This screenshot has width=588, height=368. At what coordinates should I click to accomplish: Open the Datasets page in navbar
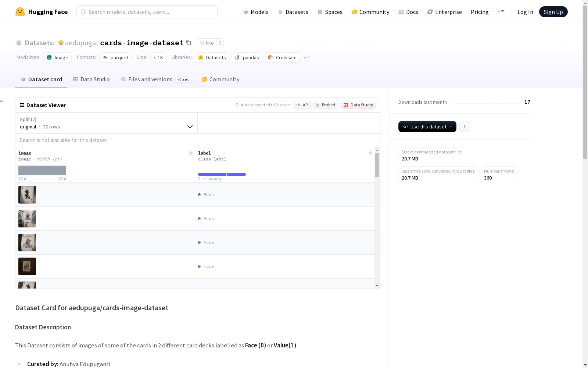[293, 12]
